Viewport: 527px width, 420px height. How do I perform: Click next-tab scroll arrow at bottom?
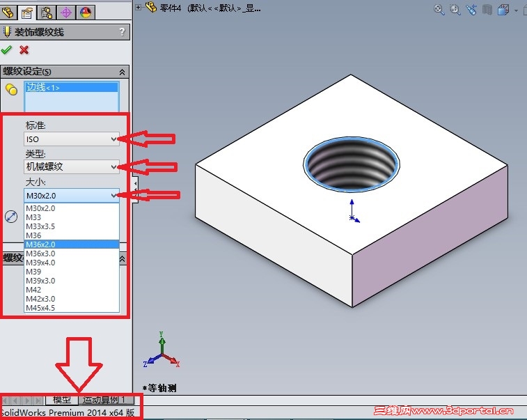[28, 400]
